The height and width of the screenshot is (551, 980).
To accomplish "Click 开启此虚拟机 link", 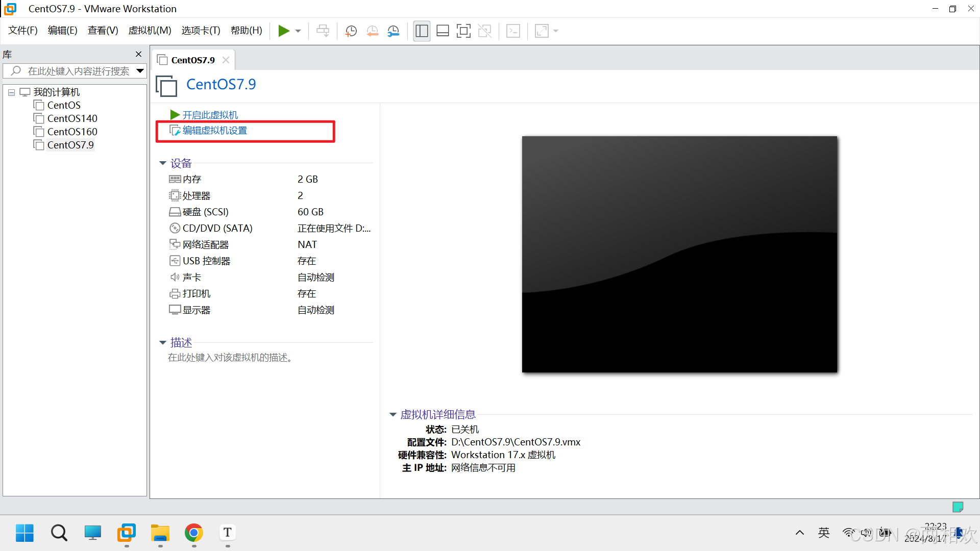I will click(210, 115).
